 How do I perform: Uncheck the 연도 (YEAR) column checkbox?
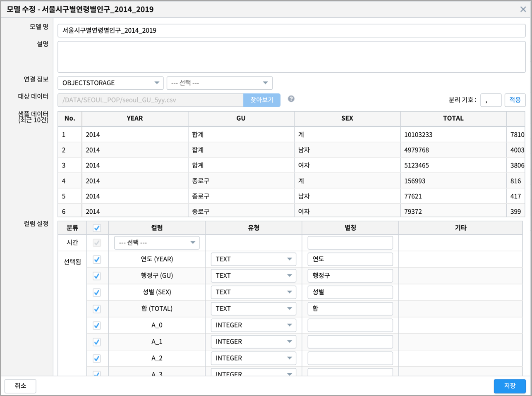pyautogui.click(x=97, y=259)
